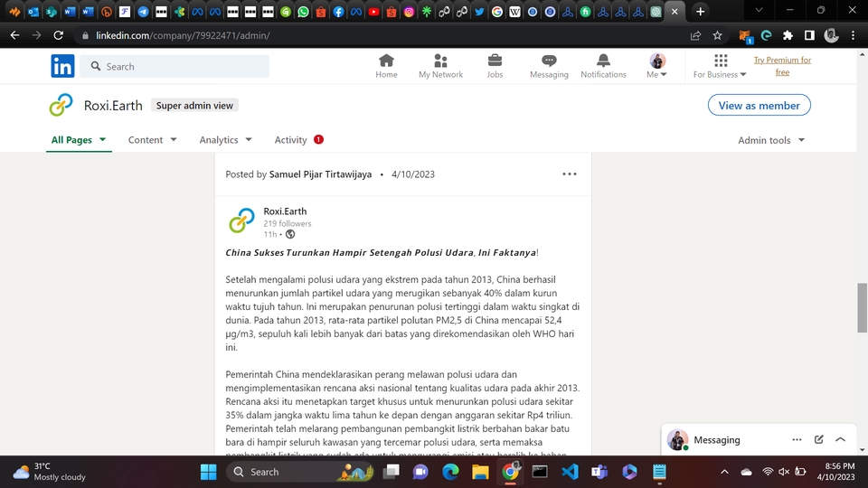Open the MetaMask fox extension icon
Screen dimensions: 868x488
click(x=745, y=36)
